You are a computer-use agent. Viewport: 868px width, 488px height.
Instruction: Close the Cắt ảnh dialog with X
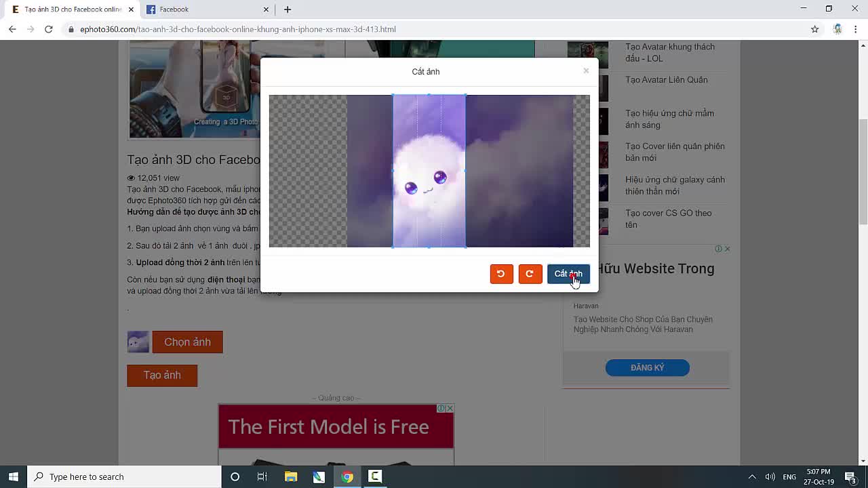point(586,70)
